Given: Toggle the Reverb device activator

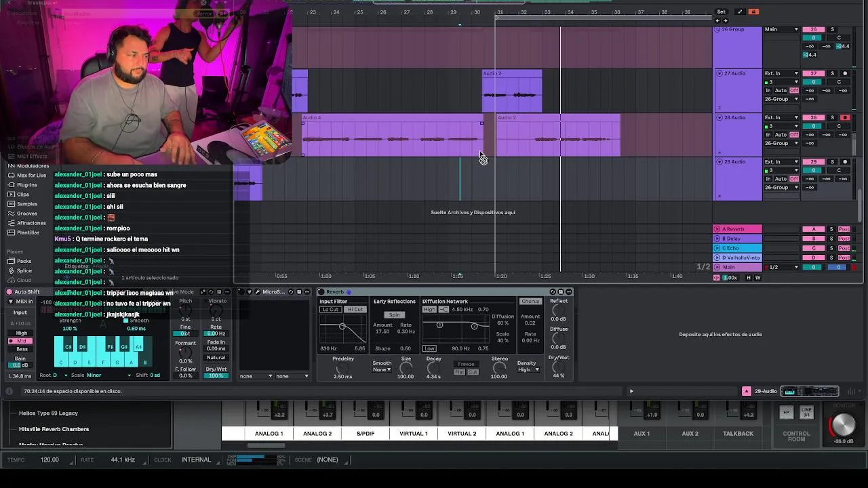Looking at the screenshot, I should coord(321,292).
